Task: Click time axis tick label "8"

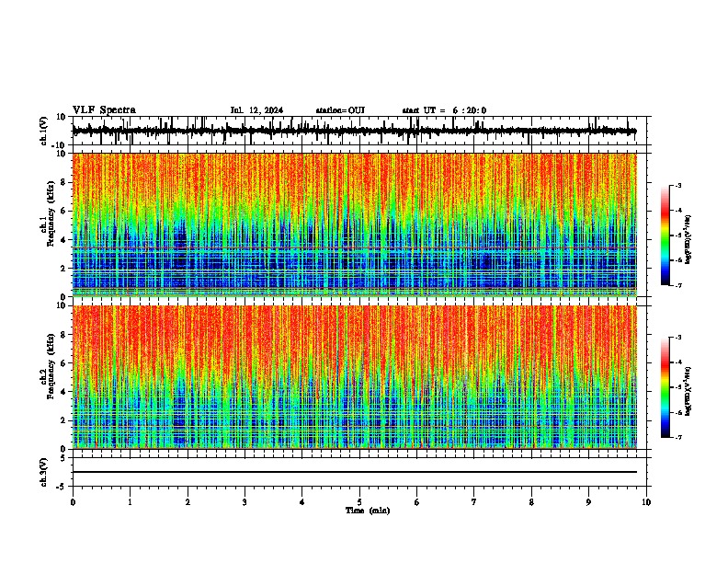Action: tap(531, 502)
